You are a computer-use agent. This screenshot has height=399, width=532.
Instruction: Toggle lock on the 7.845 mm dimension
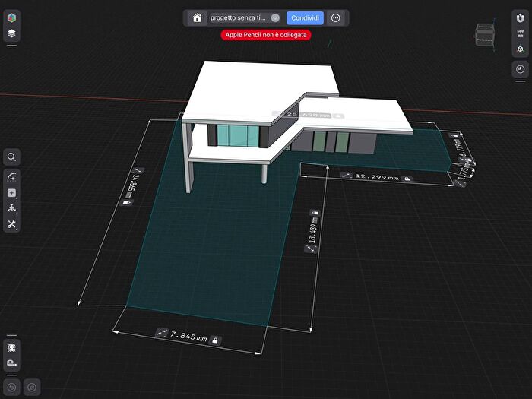216,340
